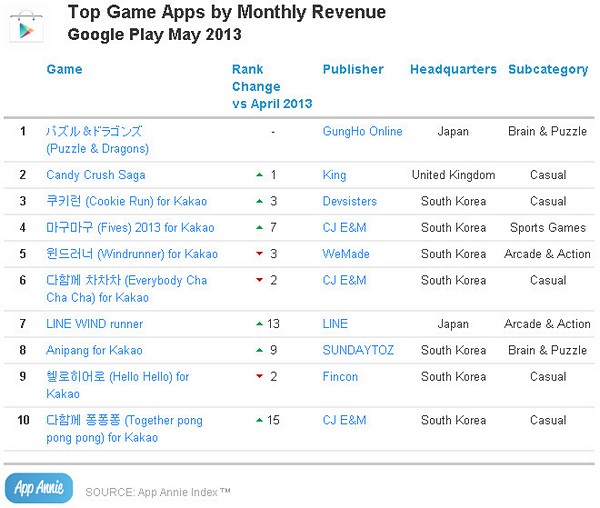This screenshot has height=508, width=600.
Task: Click South Korea in Devsisters row
Action: click(x=453, y=201)
